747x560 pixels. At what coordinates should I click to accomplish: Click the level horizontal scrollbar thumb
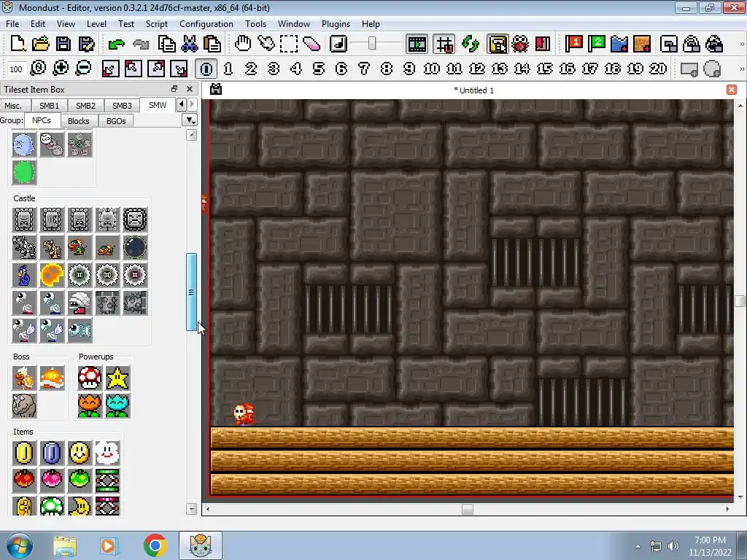tap(468, 509)
